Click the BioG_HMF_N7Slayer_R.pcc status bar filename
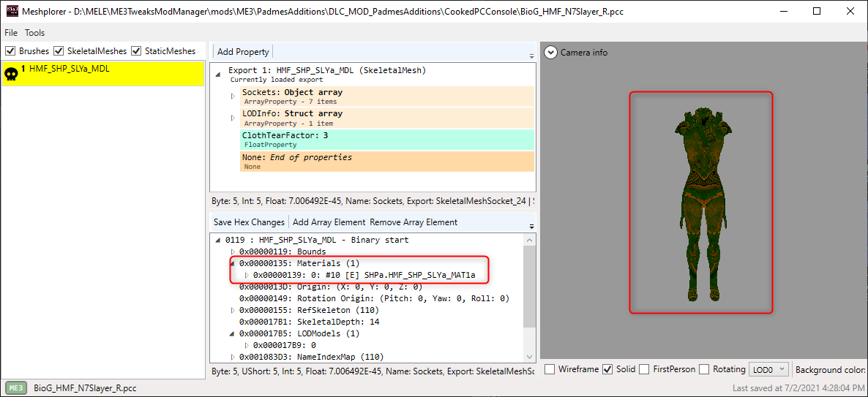 (x=85, y=388)
